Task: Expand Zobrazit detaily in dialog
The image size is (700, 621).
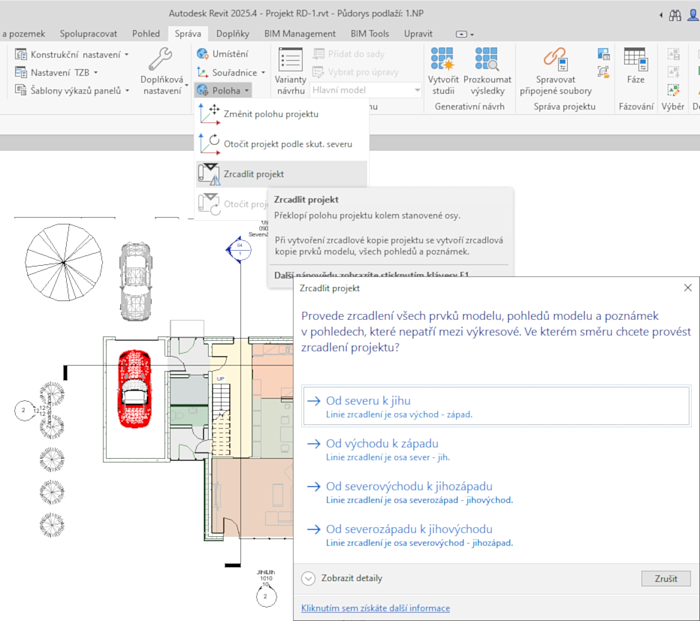Action: coord(310,578)
